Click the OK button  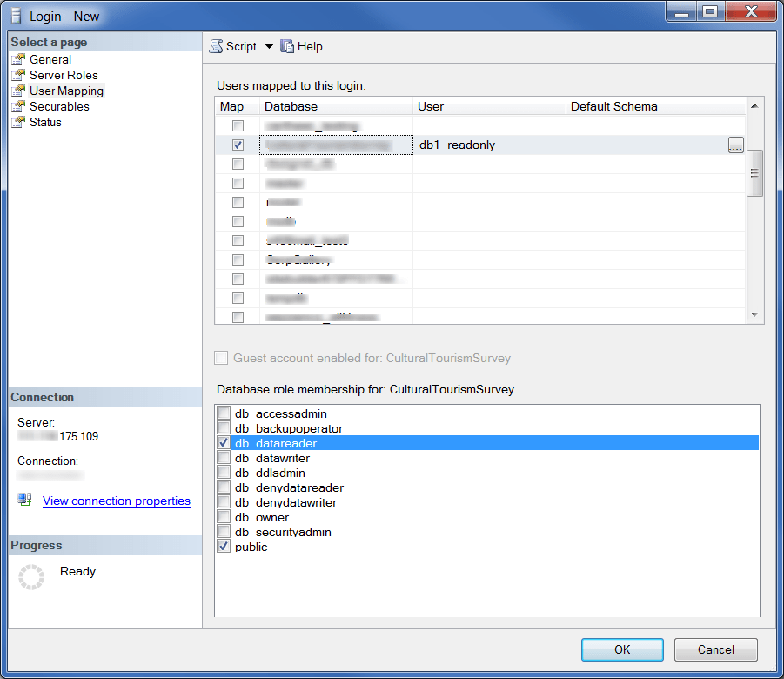[x=621, y=649]
